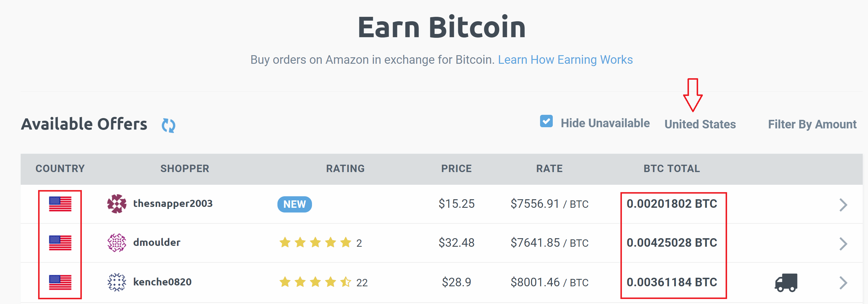Click the US flag in dmoulder's row
Screen dimensions: 868x304
click(x=60, y=243)
